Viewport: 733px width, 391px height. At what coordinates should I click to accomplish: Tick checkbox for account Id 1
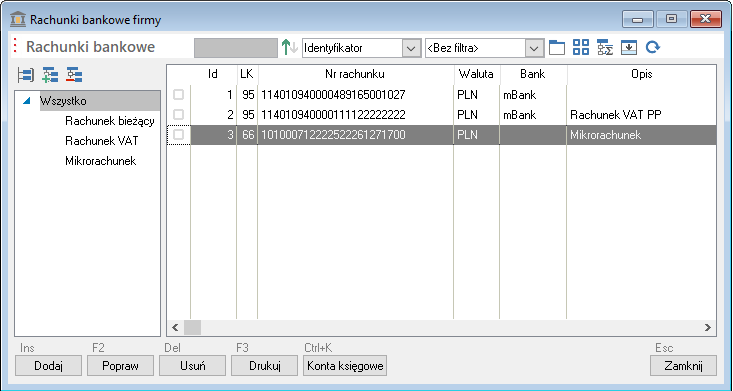(x=179, y=94)
